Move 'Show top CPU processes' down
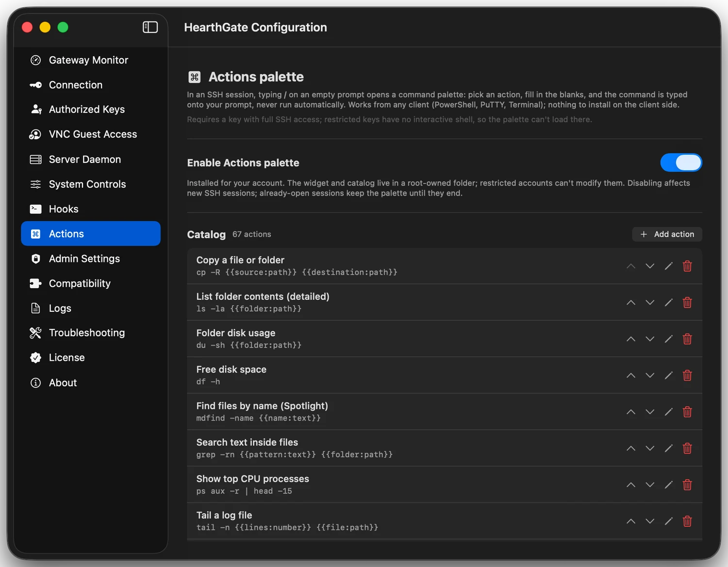 tap(650, 485)
